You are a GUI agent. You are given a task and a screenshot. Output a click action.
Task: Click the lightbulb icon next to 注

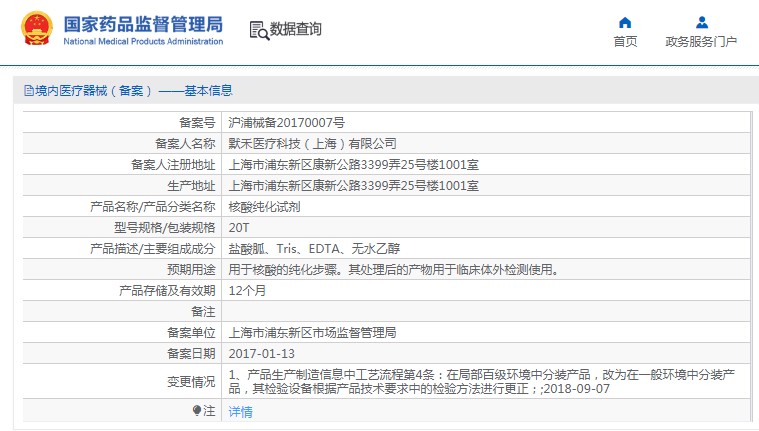point(197,411)
